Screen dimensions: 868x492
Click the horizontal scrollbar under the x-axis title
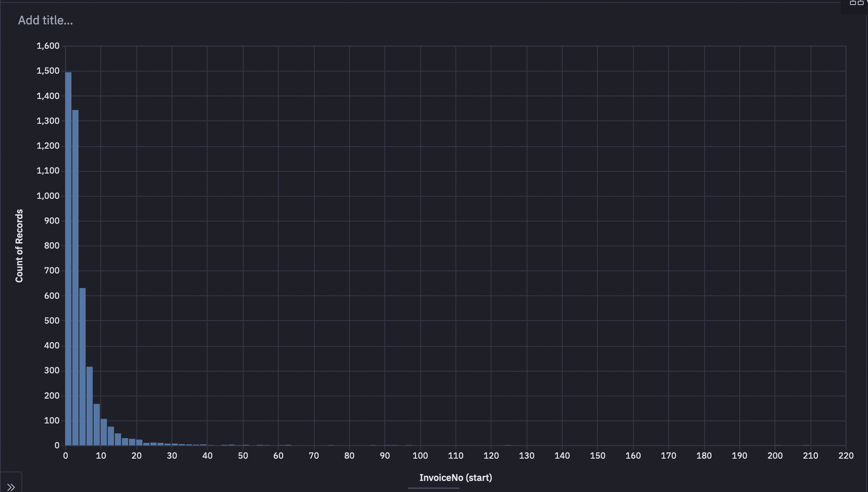(433, 488)
